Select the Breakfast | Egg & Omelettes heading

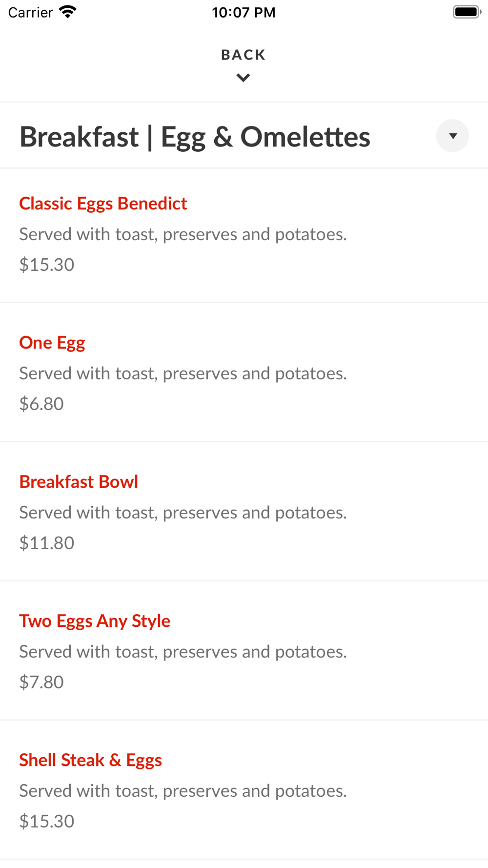pyautogui.click(x=195, y=137)
